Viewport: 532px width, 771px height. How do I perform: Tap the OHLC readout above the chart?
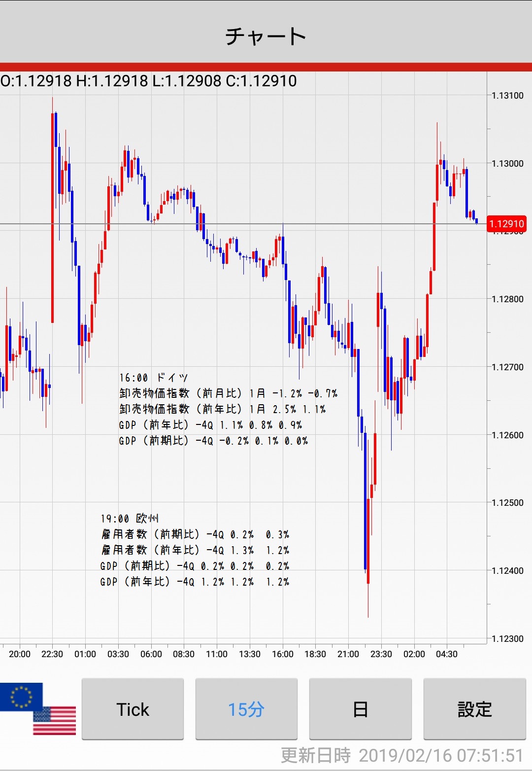click(x=149, y=81)
